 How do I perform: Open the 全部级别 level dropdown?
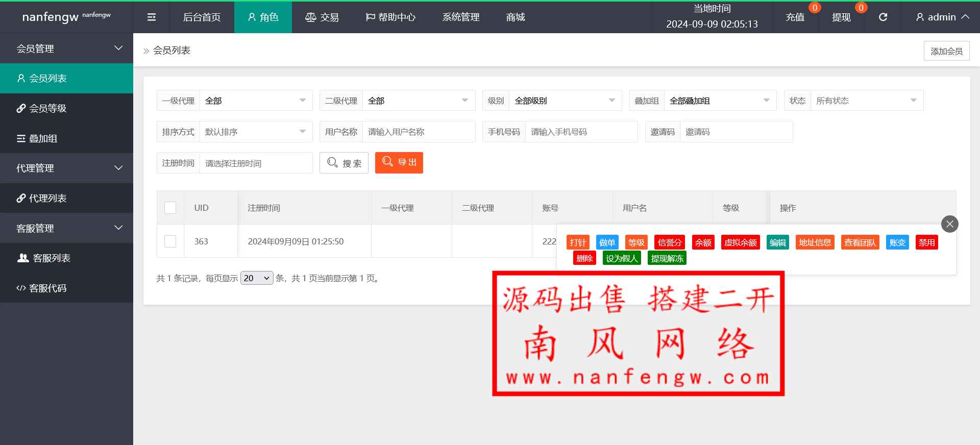point(565,101)
